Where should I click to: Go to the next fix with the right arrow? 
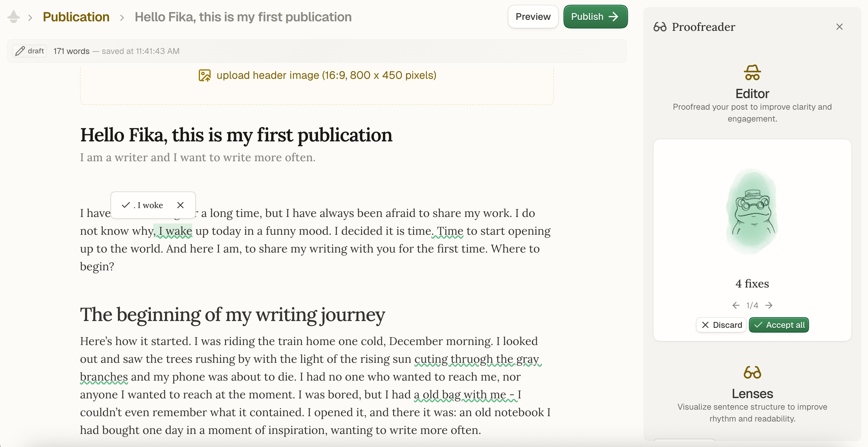coord(769,305)
